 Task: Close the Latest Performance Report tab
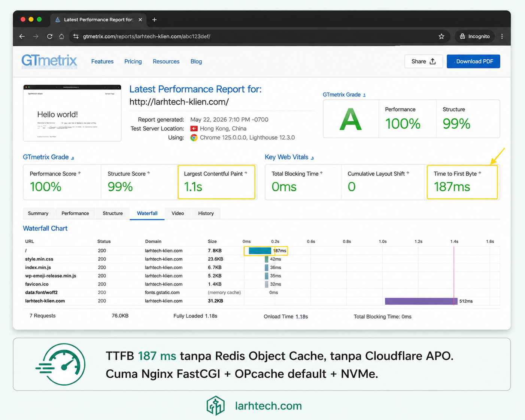click(140, 19)
